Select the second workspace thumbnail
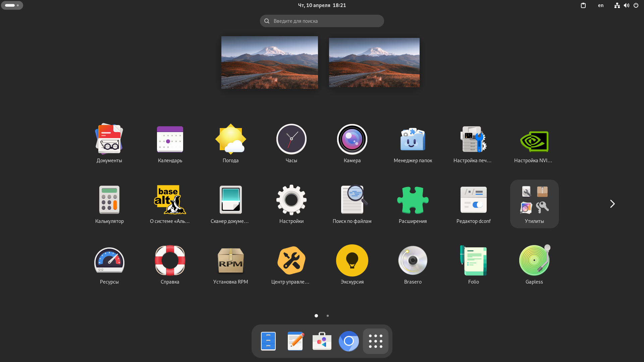The height and width of the screenshot is (362, 644). [374, 62]
